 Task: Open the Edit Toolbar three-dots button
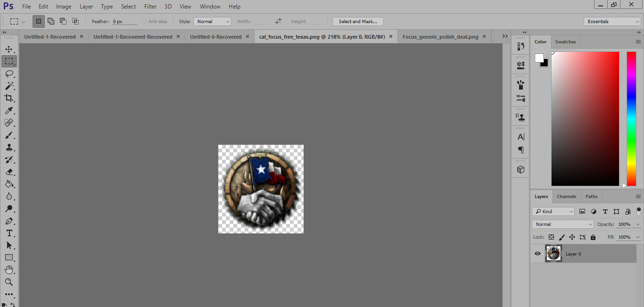(9, 294)
